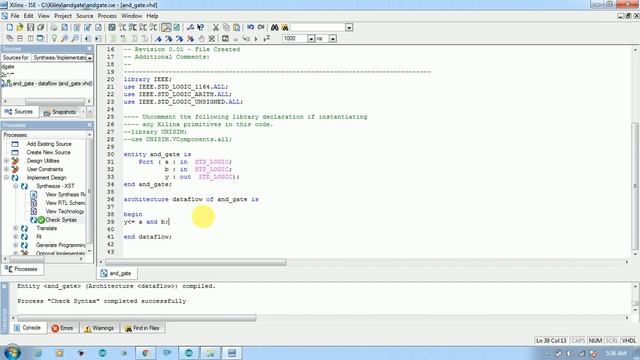Screen dimensions: 640x360
Task: Click the Create New Source process icon
Action: [15, 152]
